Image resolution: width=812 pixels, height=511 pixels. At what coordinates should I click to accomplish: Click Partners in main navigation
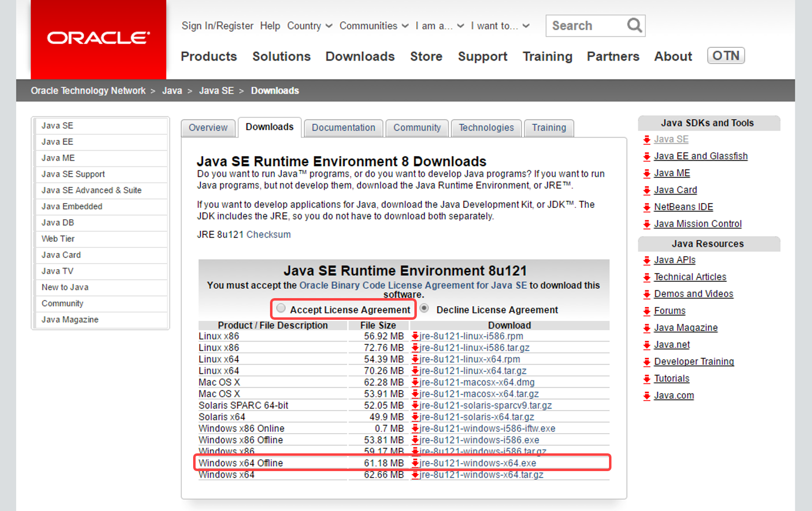click(x=613, y=56)
